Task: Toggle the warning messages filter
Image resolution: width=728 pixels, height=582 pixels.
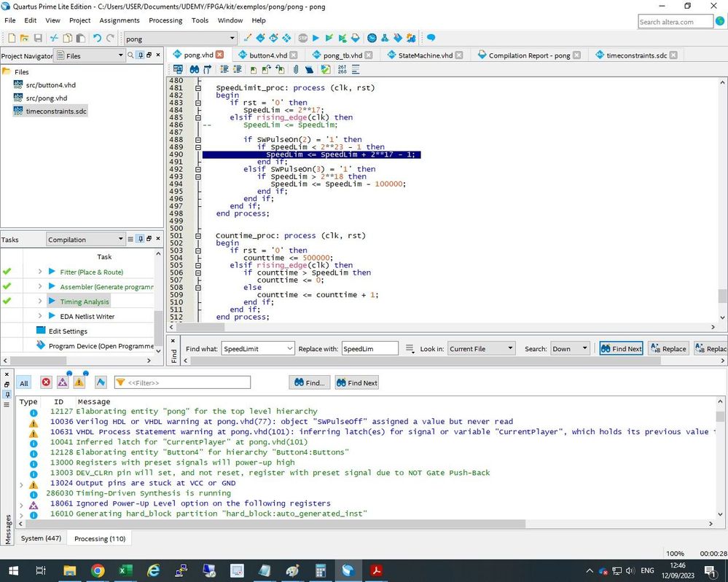Action: [x=79, y=382]
